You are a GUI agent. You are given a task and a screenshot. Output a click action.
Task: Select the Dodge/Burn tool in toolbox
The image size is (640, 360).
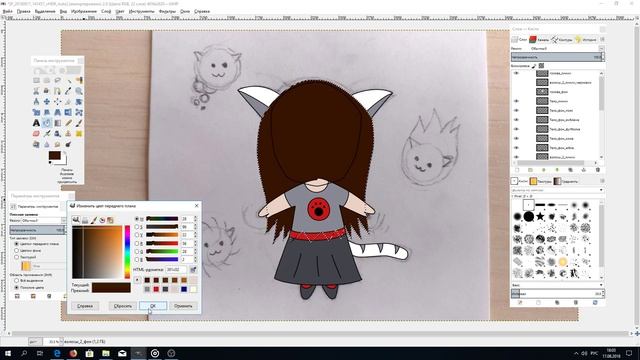click(x=68, y=144)
